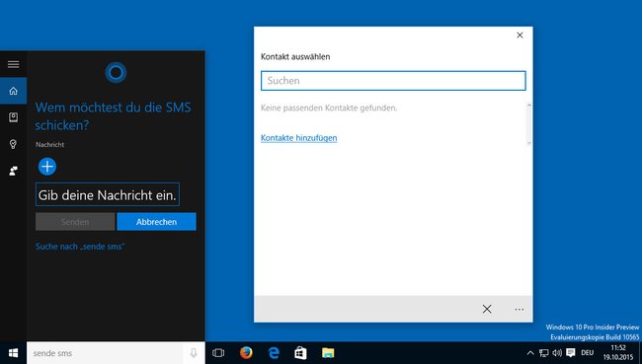The width and height of the screenshot is (642, 364).
Task: Launch Firefox from taskbar
Action: [246, 352]
